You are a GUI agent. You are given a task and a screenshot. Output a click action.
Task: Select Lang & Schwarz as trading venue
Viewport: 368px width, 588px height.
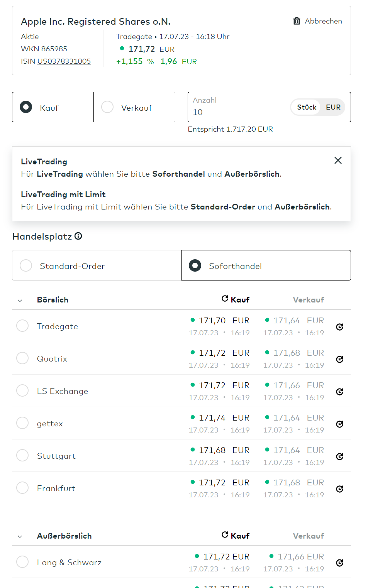pyautogui.click(x=22, y=562)
